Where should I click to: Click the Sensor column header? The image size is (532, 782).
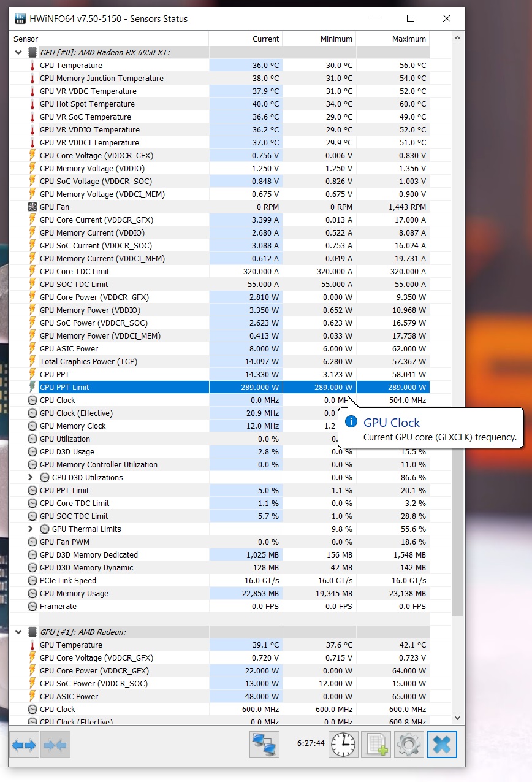click(x=109, y=39)
